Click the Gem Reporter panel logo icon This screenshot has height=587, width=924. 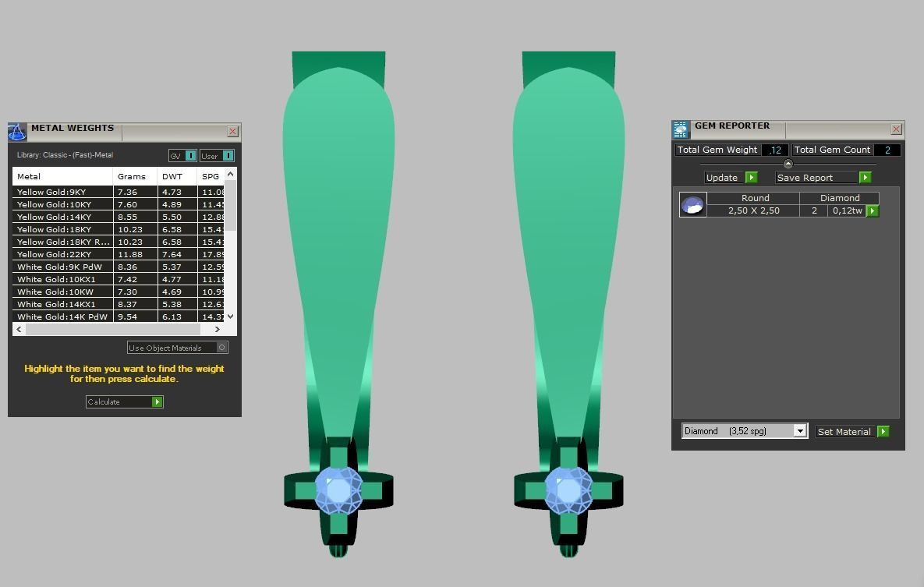pos(681,129)
